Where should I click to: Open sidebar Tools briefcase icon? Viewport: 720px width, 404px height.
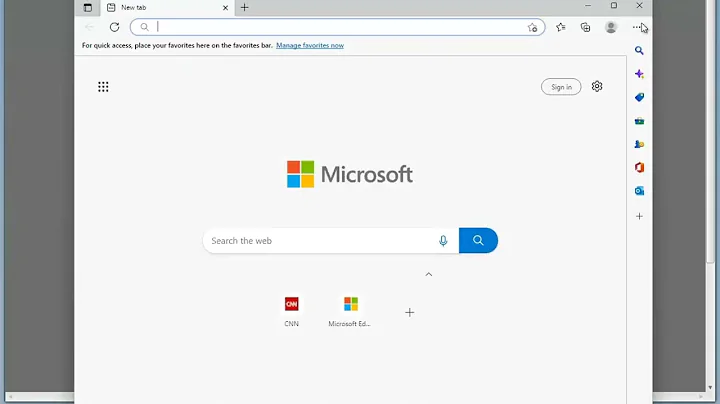click(x=639, y=121)
